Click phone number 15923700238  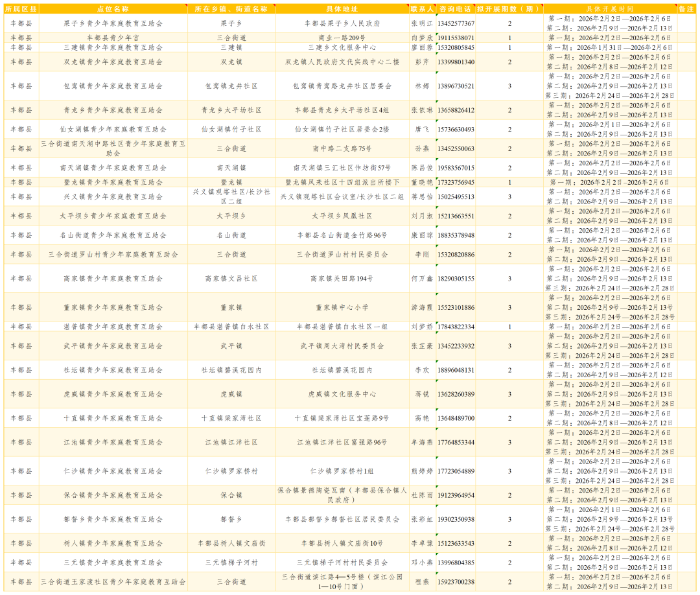456,582
